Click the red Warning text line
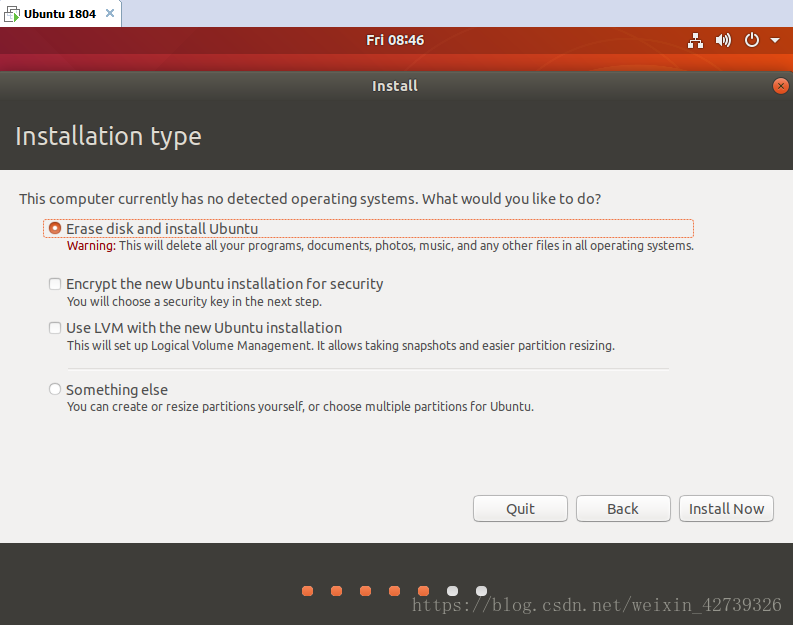The image size is (793, 625). pos(380,246)
